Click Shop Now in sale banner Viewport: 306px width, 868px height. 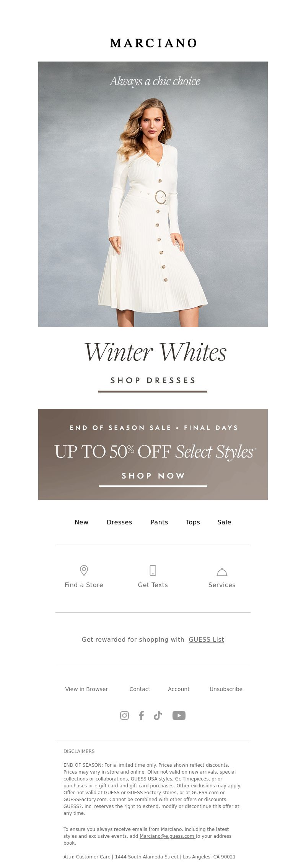[153, 479]
